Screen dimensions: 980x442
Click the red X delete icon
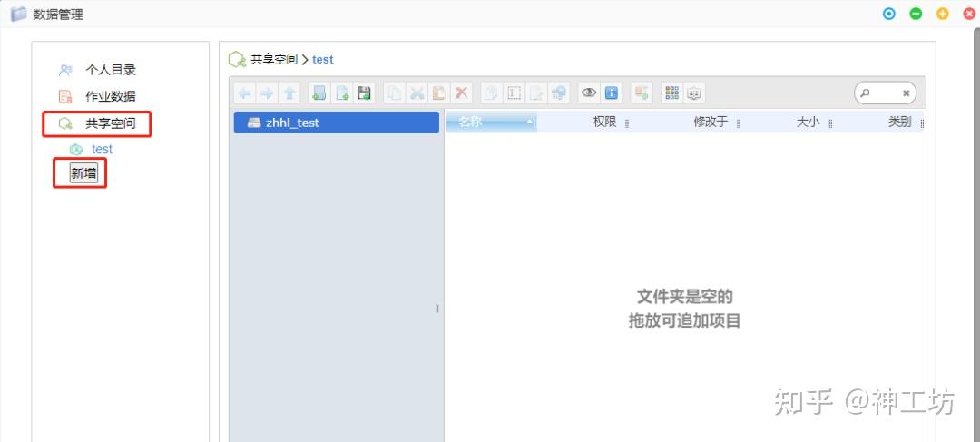461,93
